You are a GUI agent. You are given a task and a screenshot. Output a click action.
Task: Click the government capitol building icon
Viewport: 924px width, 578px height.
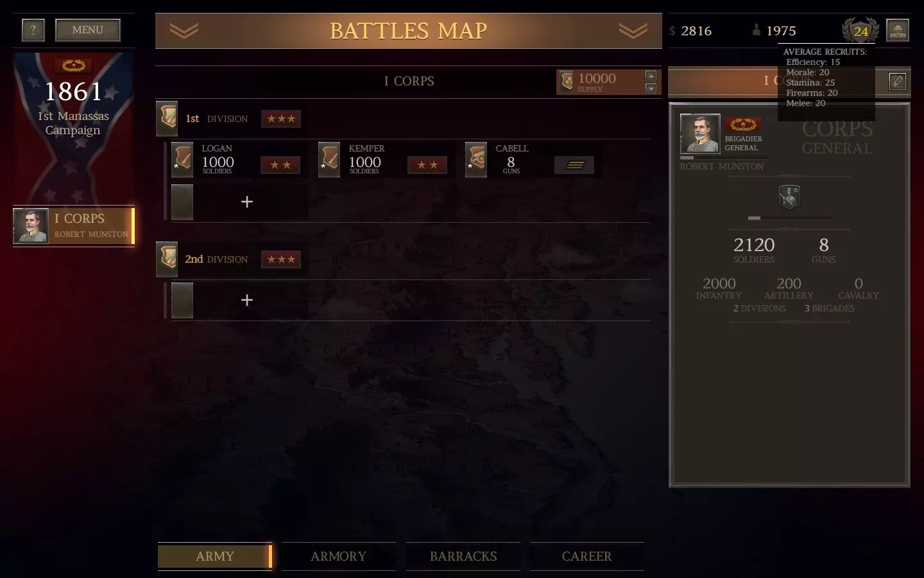(898, 30)
